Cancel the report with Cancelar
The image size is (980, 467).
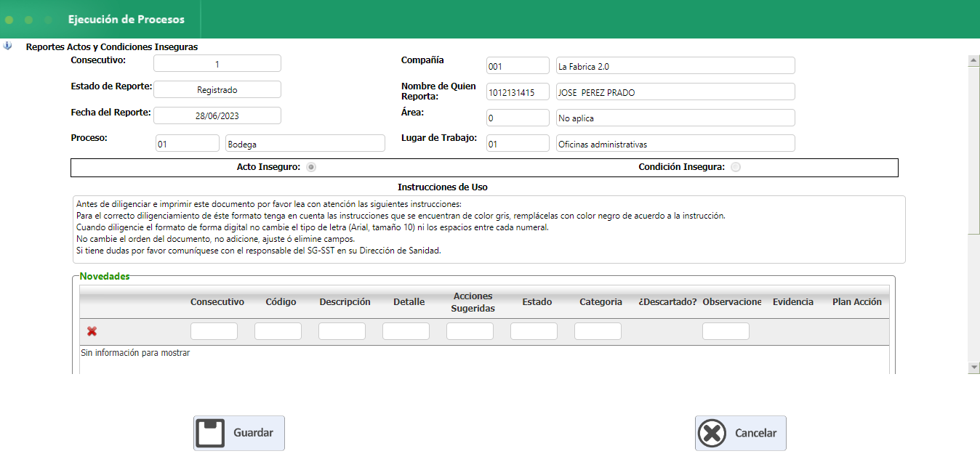click(x=741, y=433)
